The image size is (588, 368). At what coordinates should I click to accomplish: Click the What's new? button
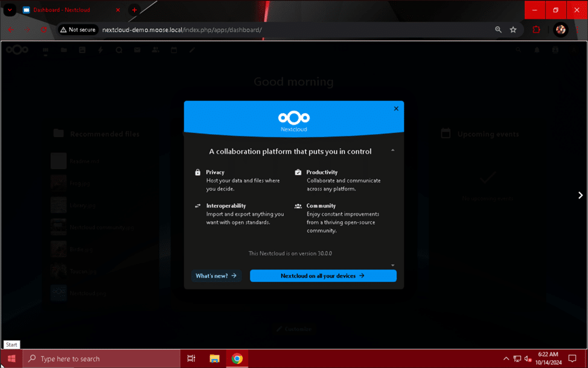pyautogui.click(x=216, y=276)
